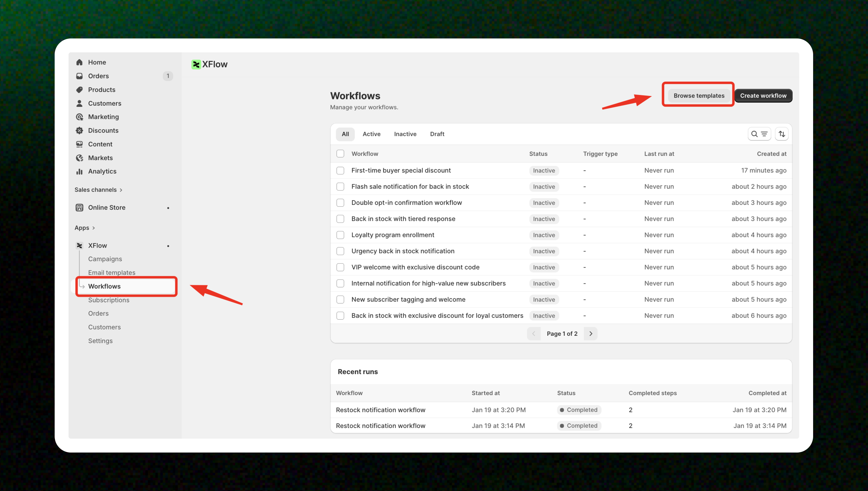The image size is (868, 491).
Task: Toggle the select-all workflows checkbox
Action: tap(340, 154)
